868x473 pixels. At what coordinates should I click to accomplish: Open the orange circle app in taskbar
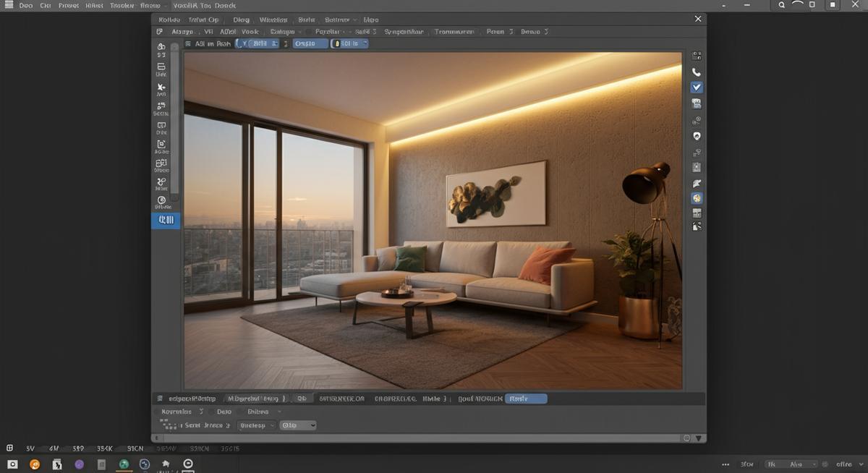(35, 464)
